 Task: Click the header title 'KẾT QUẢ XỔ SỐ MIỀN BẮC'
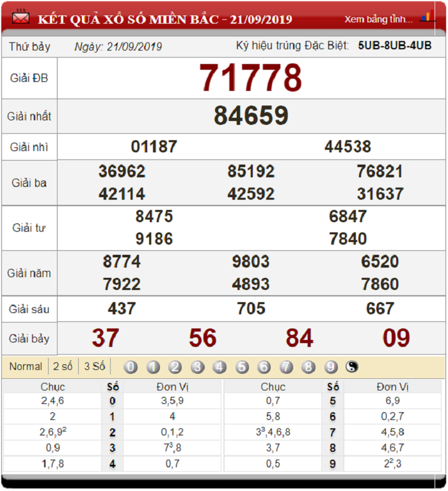coord(128,19)
